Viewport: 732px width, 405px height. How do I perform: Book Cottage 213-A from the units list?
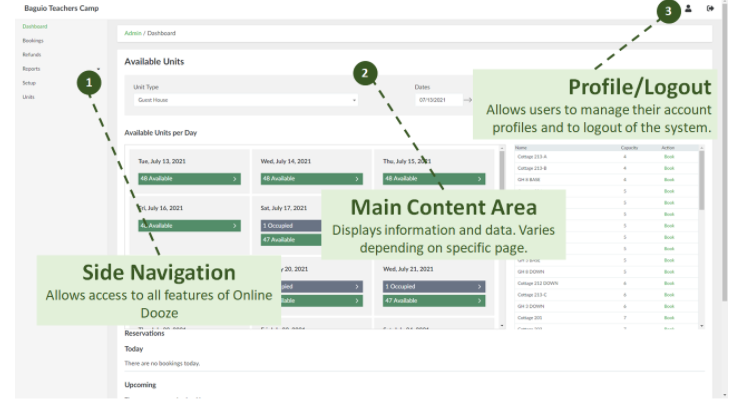(x=669, y=157)
